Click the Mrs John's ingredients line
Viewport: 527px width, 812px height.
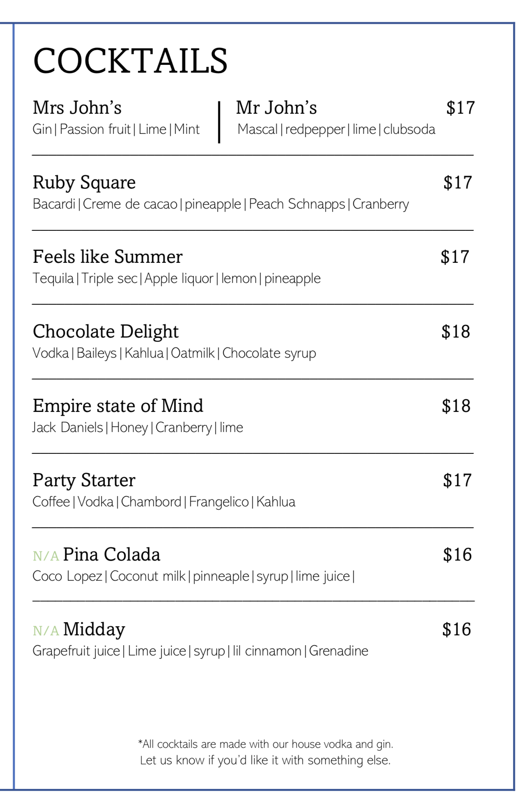pyautogui.click(x=116, y=129)
